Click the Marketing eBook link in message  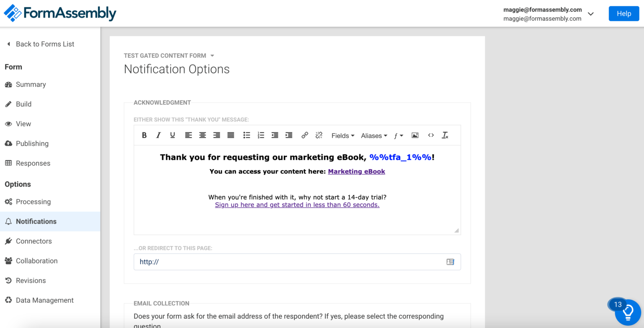click(356, 172)
